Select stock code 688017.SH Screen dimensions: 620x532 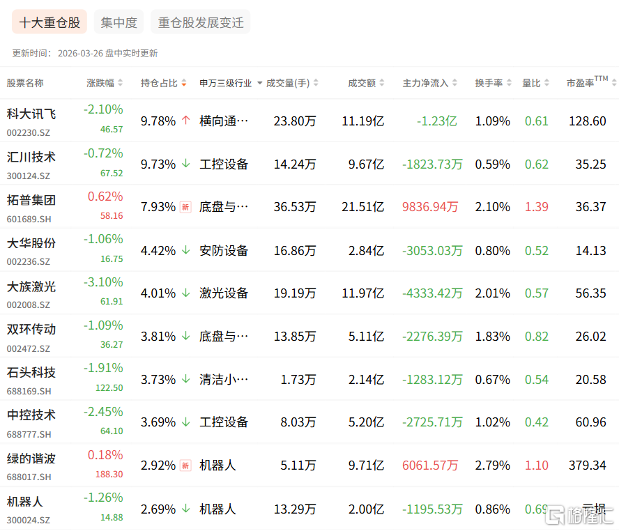(28, 477)
